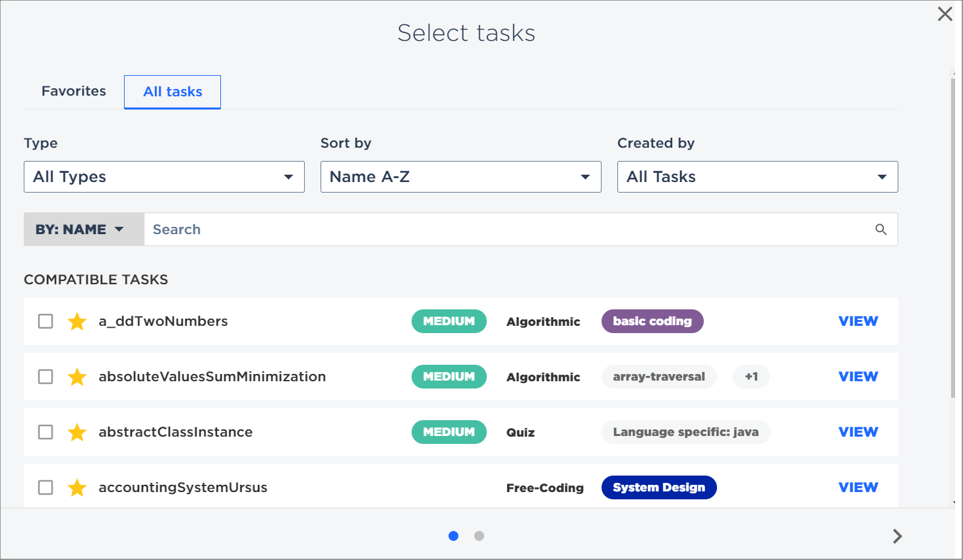
Task: Expand the +1 extra tags badge
Action: point(751,377)
